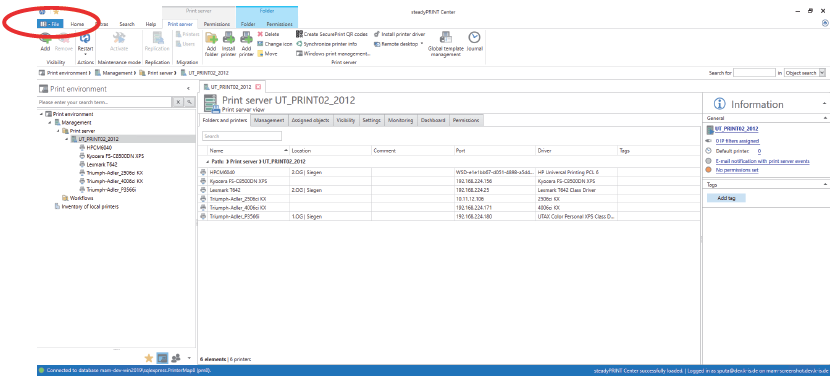This screenshot has width=832, height=378.
Task: Sort by the Name column header
Action: click(x=248, y=151)
